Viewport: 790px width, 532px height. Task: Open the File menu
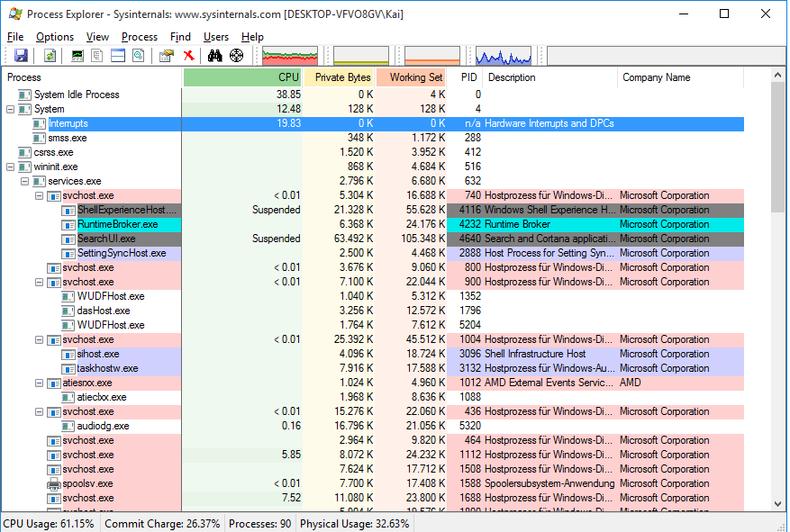point(15,37)
